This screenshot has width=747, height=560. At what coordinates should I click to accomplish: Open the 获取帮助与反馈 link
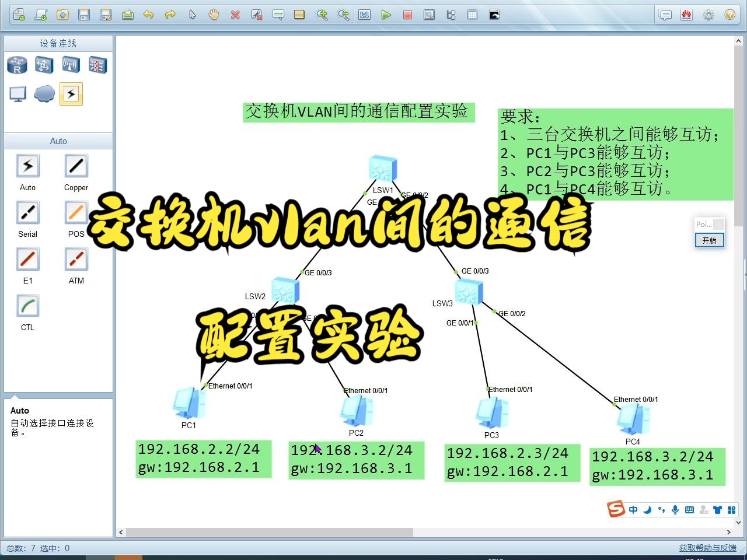click(x=708, y=548)
